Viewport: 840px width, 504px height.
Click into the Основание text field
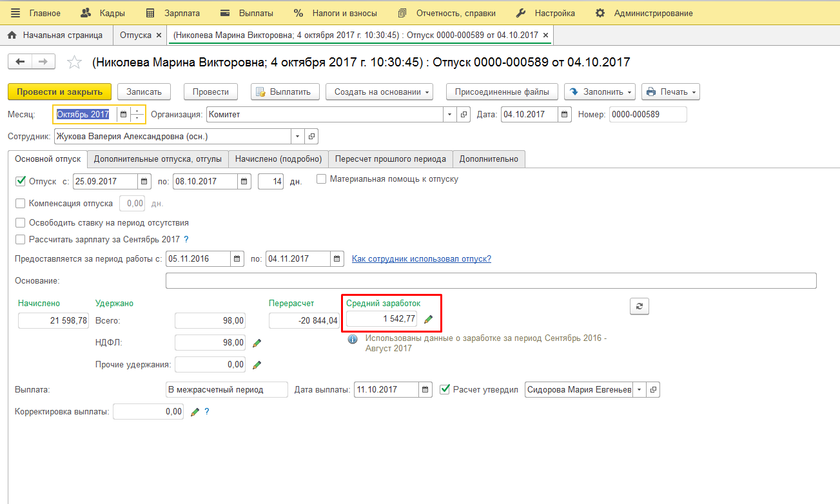point(490,281)
